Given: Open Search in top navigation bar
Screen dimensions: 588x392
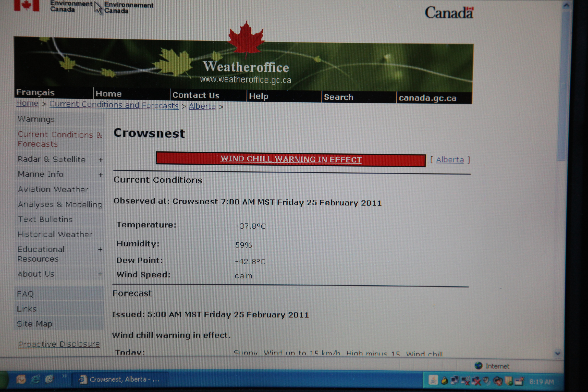Looking at the screenshot, I should (339, 97).
